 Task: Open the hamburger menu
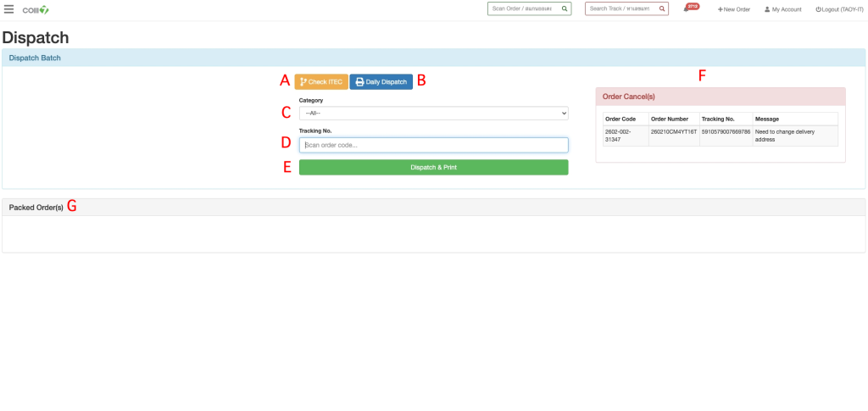tap(9, 9)
